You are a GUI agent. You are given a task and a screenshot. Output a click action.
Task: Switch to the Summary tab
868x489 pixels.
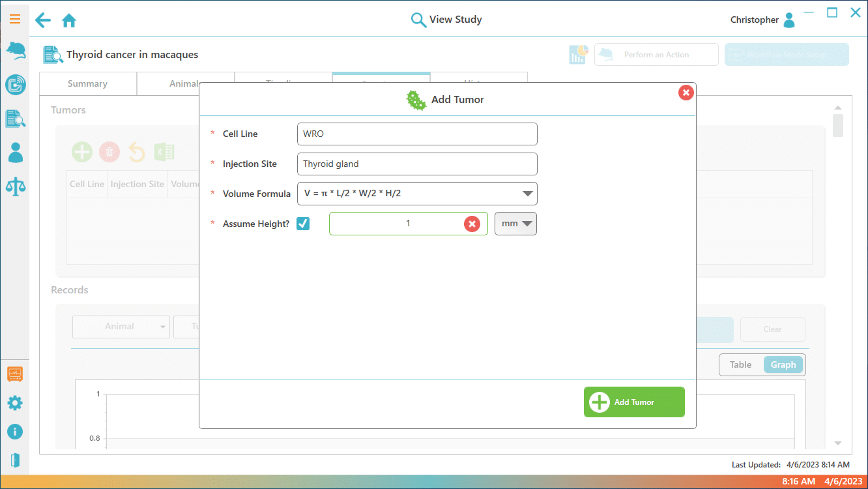(87, 84)
